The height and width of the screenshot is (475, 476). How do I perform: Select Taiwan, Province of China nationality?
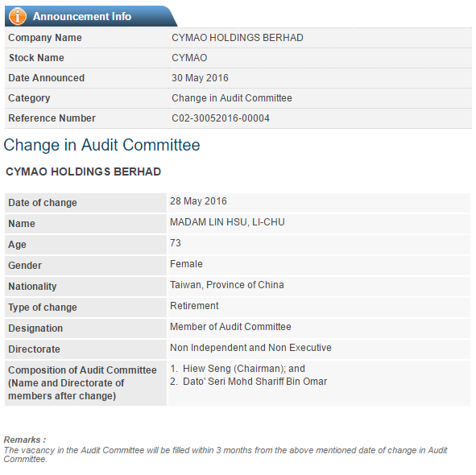coord(227,285)
